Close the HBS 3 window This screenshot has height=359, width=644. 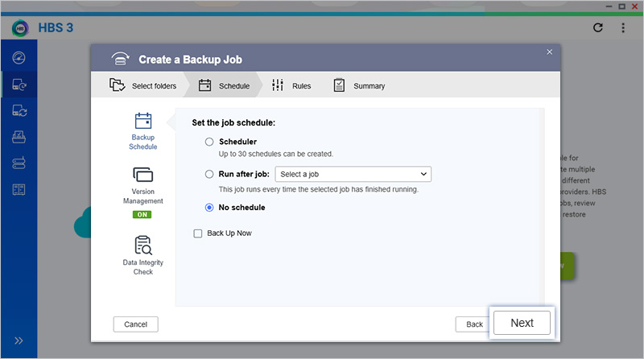pyautogui.click(x=634, y=6)
